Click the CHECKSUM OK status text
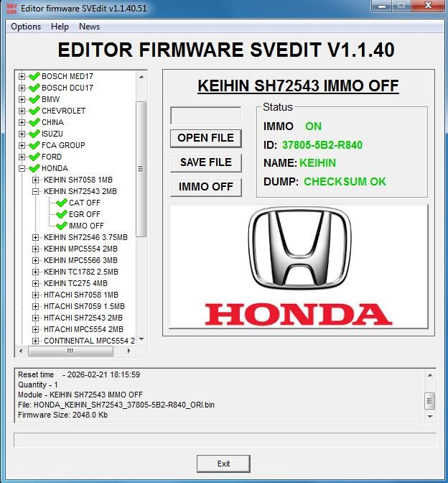This screenshot has height=483, width=448. (x=345, y=181)
